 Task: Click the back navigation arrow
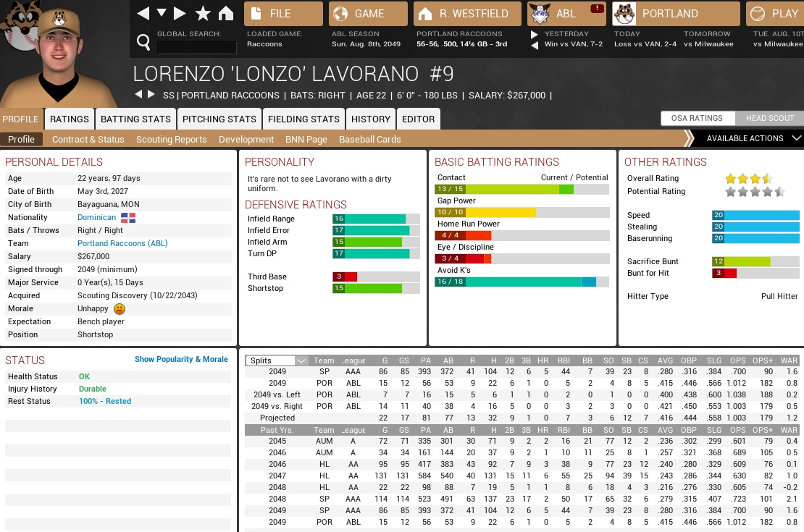point(143,13)
